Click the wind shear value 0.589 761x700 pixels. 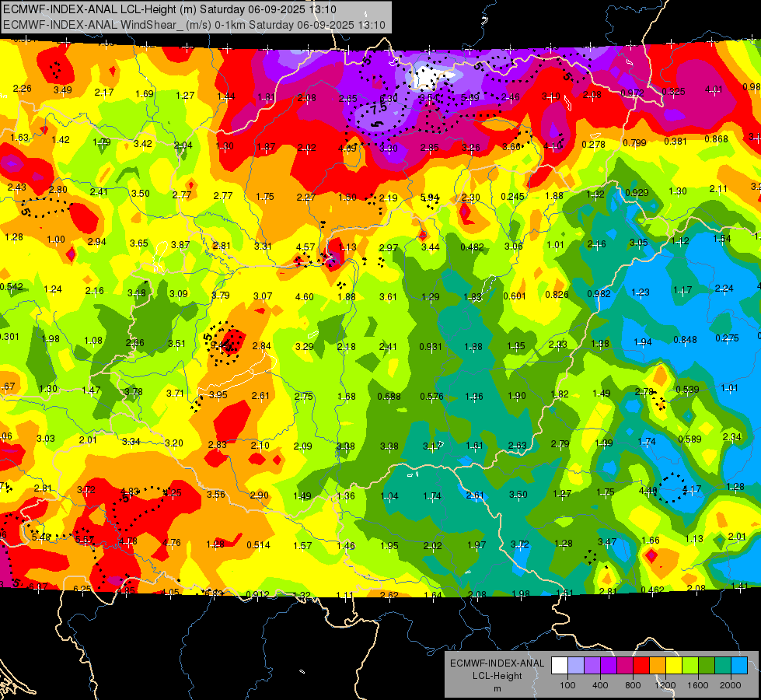689,439
